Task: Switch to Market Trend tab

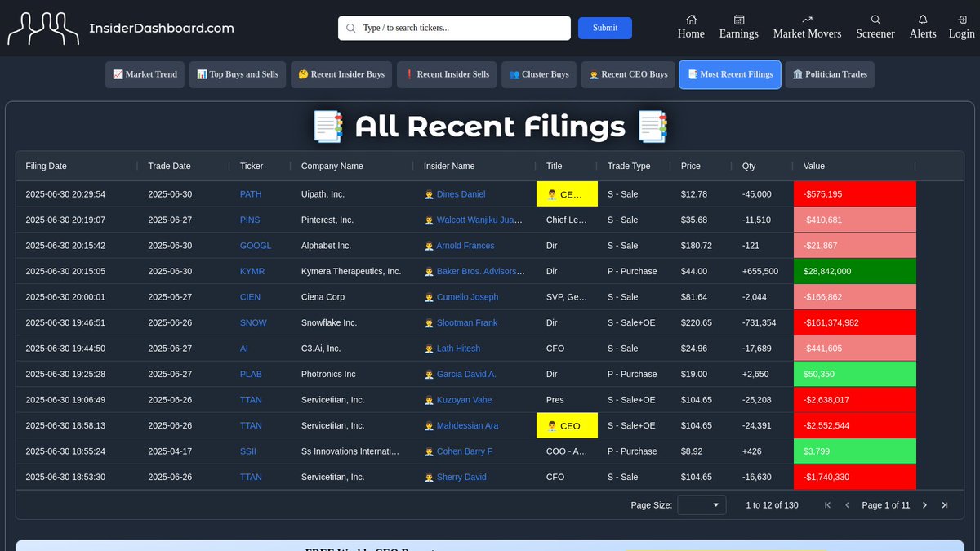Action: (145, 74)
